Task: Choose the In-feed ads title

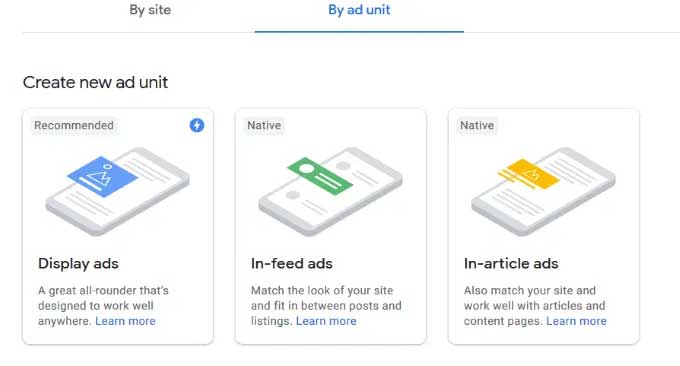Action: pyautogui.click(x=291, y=264)
